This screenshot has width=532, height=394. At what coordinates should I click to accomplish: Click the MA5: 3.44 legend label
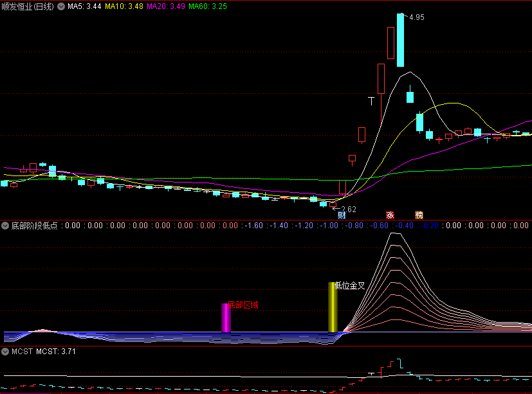click(x=84, y=6)
